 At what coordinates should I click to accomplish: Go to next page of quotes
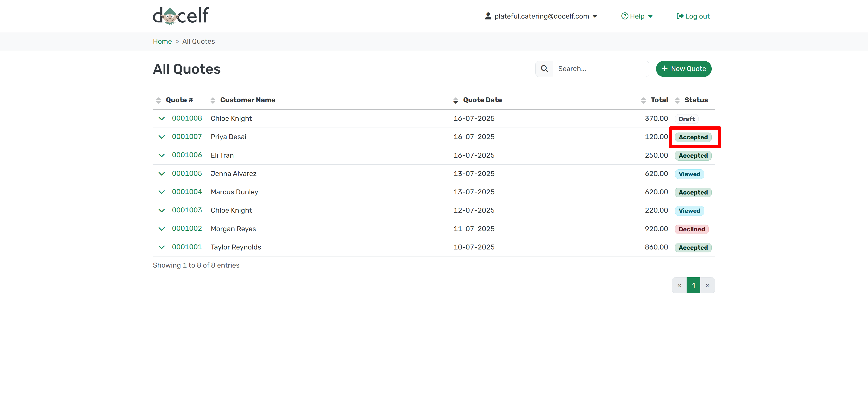pyautogui.click(x=708, y=285)
